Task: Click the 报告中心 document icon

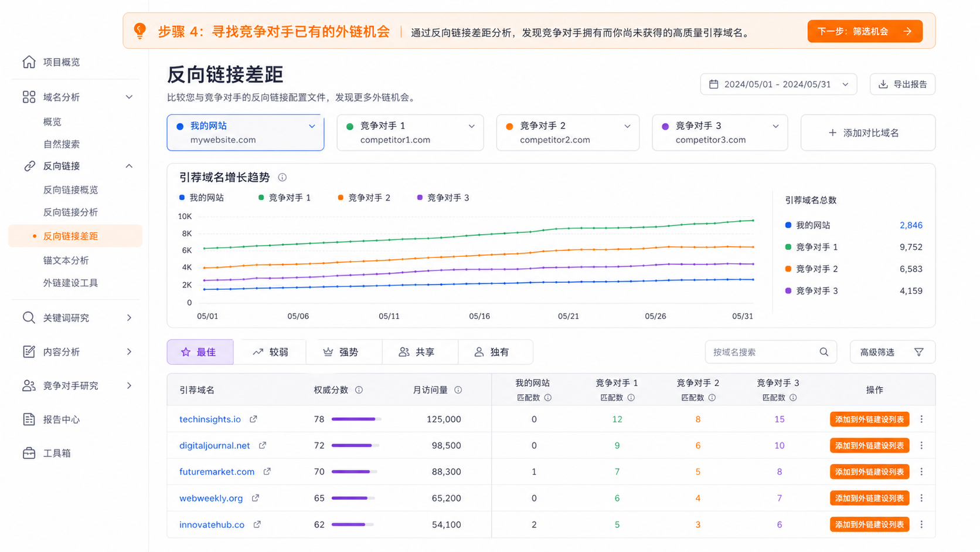Action: click(29, 419)
